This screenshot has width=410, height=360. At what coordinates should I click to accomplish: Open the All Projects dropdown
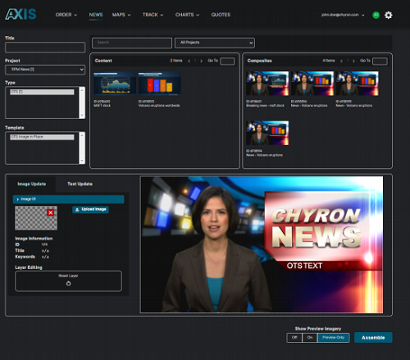tap(214, 43)
